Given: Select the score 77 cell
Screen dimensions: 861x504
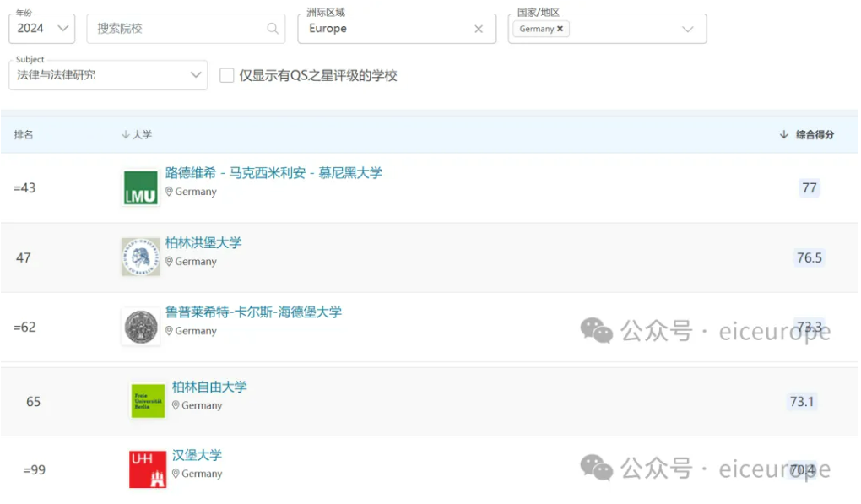Looking at the screenshot, I should click(x=810, y=187).
